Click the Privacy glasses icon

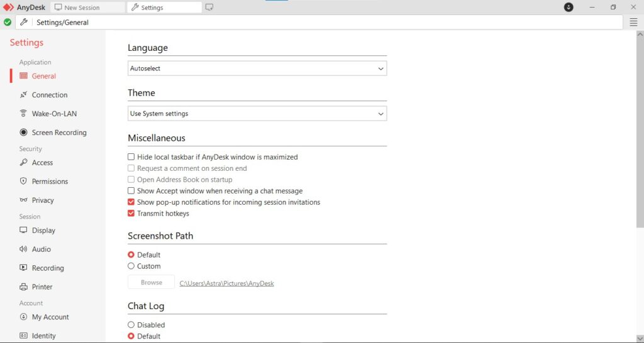(23, 200)
